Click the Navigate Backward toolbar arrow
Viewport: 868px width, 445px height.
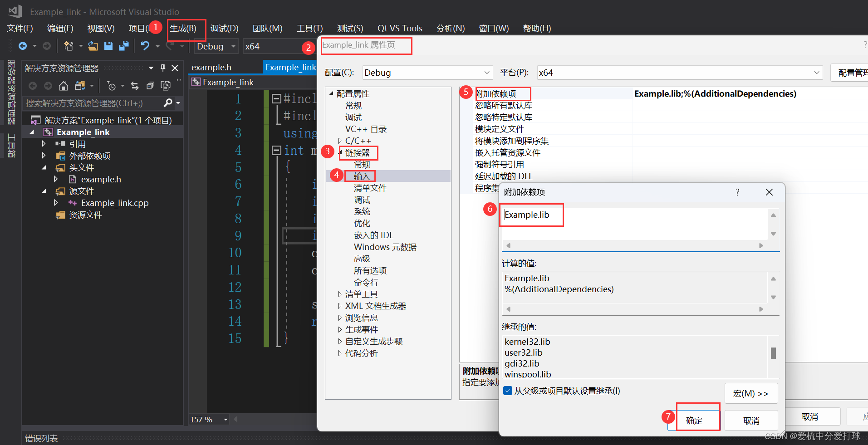point(23,46)
